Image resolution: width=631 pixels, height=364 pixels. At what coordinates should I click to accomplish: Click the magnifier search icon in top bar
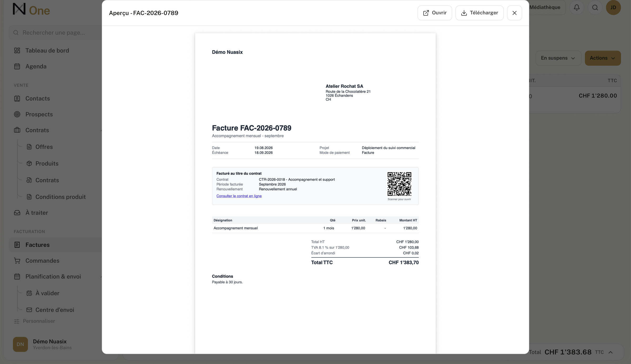click(x=595, y=7)
